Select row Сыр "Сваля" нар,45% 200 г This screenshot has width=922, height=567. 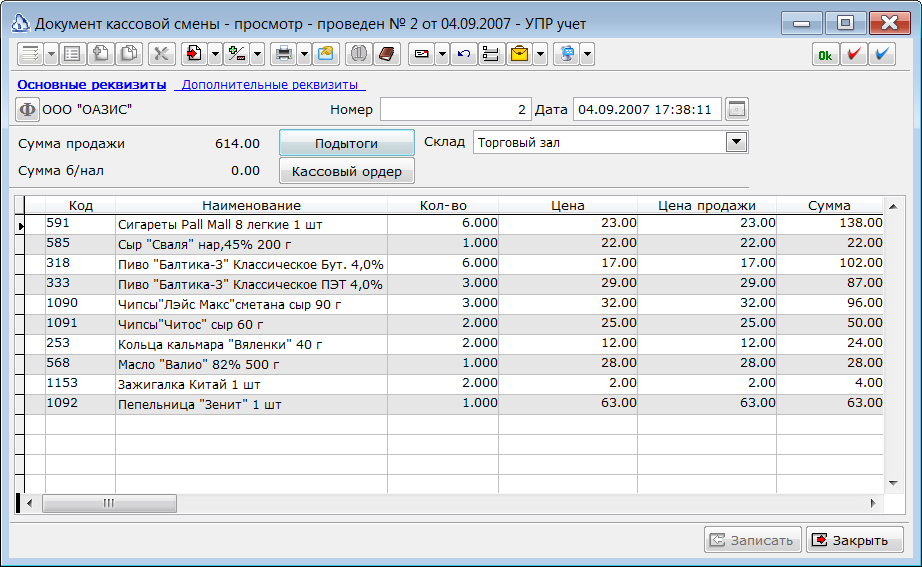tap(453, 244)
